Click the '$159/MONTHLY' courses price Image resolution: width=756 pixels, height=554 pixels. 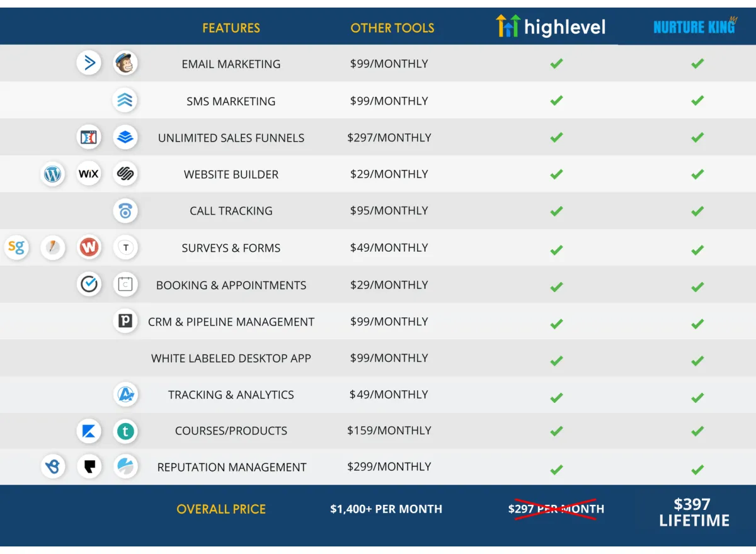coord(389,431)
